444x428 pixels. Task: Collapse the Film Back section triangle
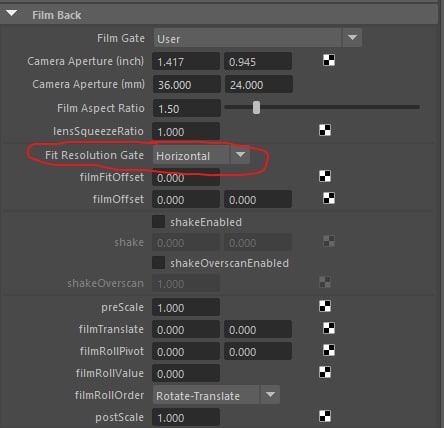[x=11, y=14]
